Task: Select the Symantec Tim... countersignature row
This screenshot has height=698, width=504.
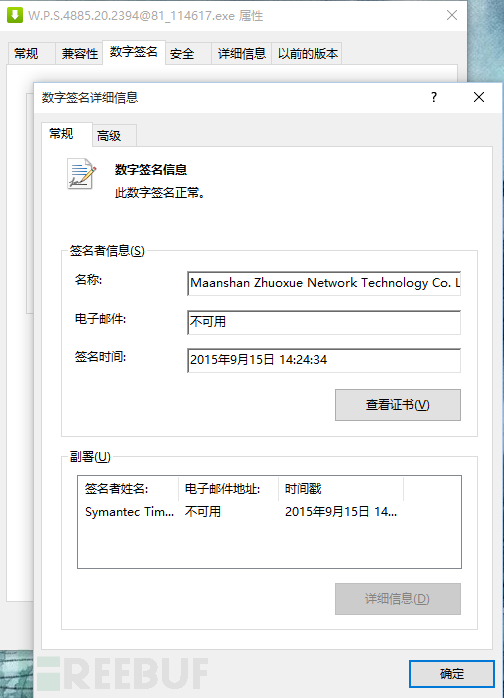Action: (269, 512)
